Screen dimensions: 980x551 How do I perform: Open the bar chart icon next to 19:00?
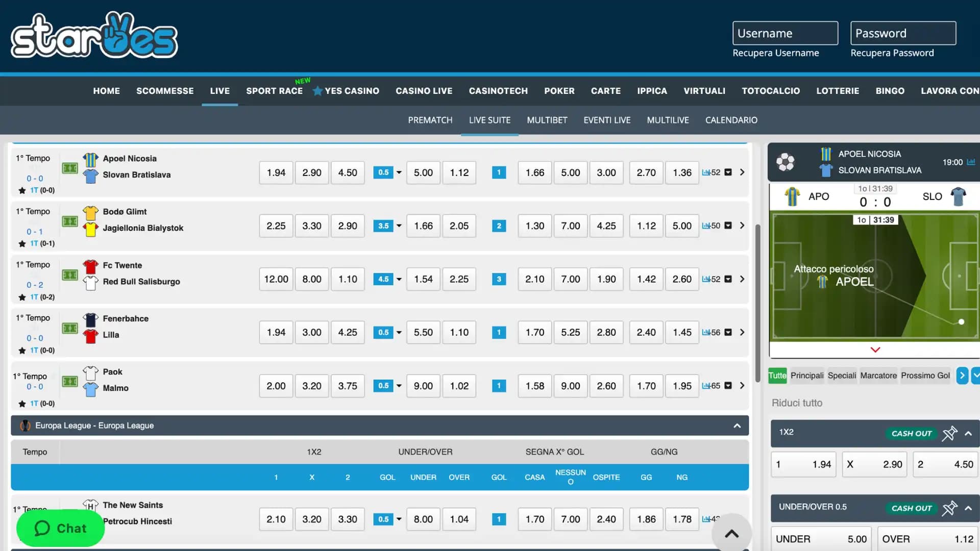971,162
